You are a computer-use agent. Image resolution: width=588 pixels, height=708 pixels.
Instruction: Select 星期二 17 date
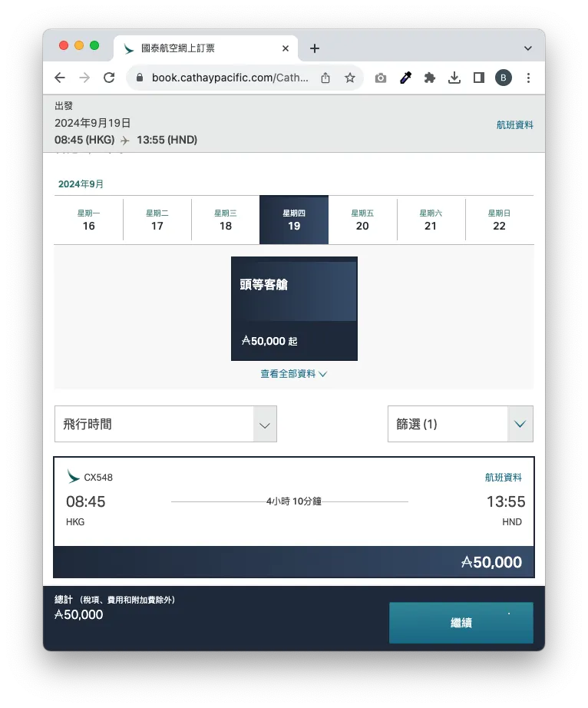point(157,220)
